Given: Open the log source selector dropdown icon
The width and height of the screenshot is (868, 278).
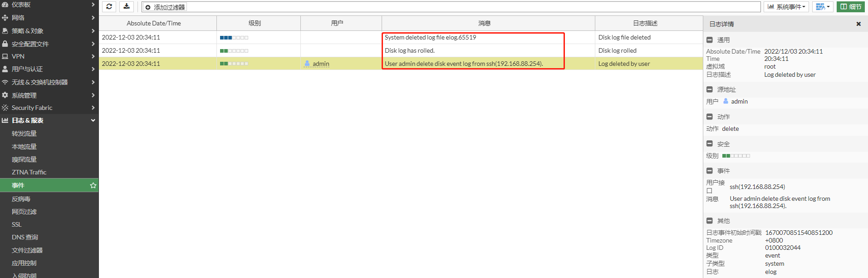Looking at the screenshot, I should pyautogui.click(x=823, y=7).
